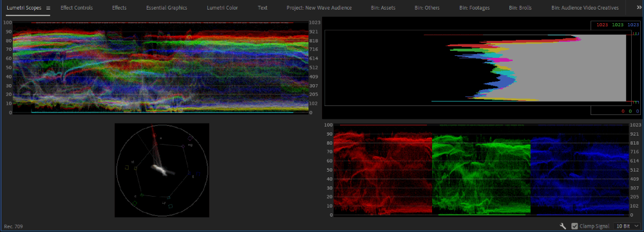Open the 10 Bit depth dropdown
The height and width of the screenshot is (232, 644).
627,226
